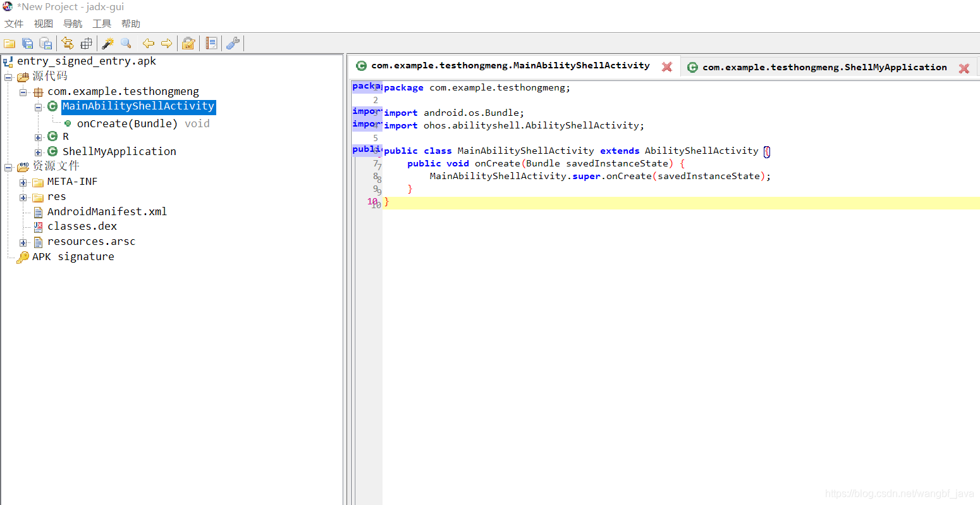Click the entry_signed_entry.apk root node icon
The image size is (980, 505).
[x=8, y=61]
